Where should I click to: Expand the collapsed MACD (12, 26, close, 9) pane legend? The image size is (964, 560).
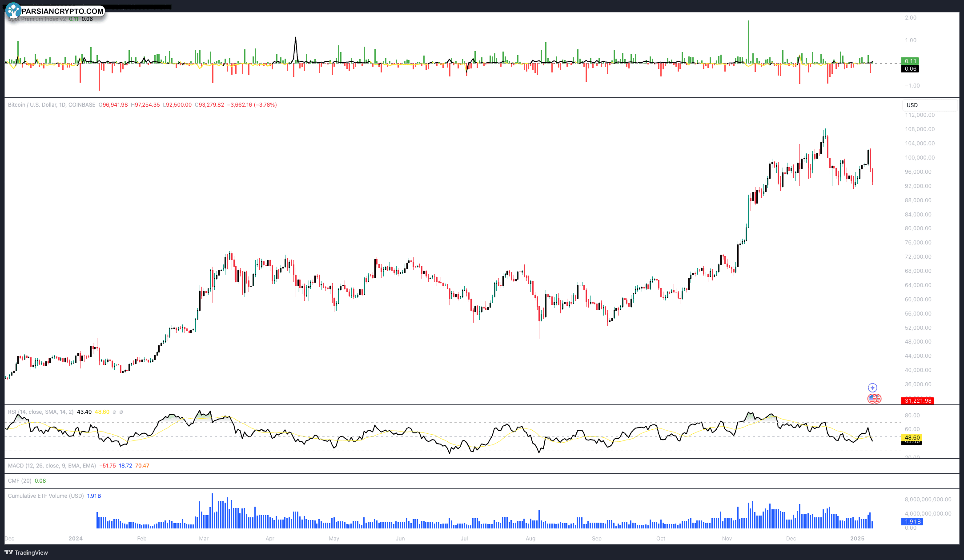[x=52, y=466]
